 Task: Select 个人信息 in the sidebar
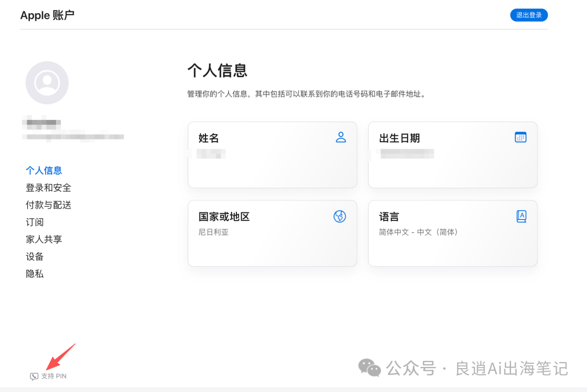tap(44, 170)
